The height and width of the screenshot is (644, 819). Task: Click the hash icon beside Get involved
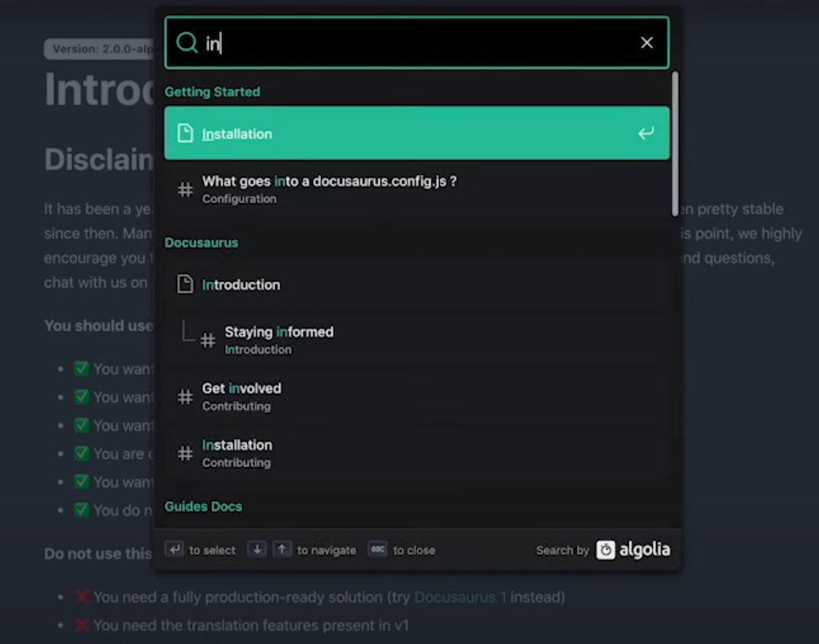185,397
